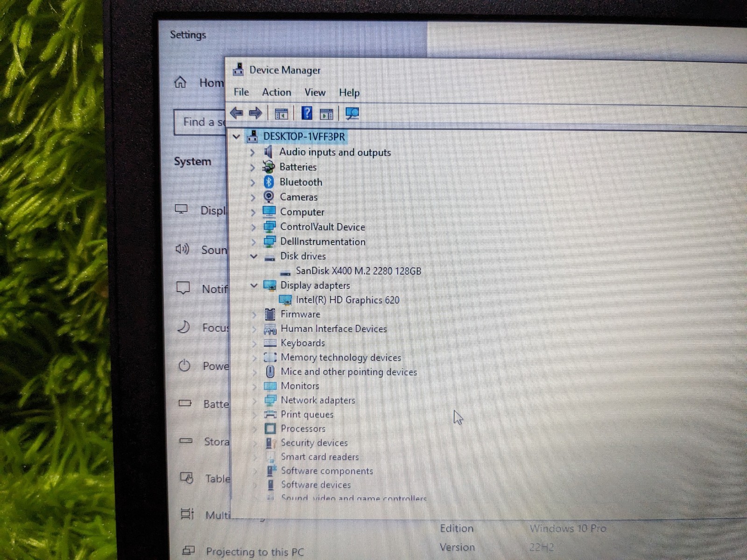Click the Windows 10 Pro edition text
Image resolution: width=747 pixels, height=560 pixels.
568,528
